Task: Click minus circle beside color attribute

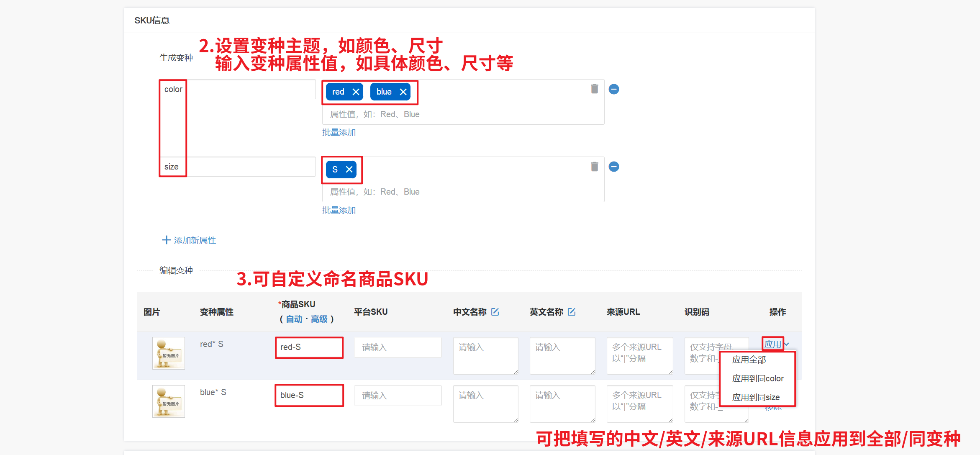Action: click(614, 89)
